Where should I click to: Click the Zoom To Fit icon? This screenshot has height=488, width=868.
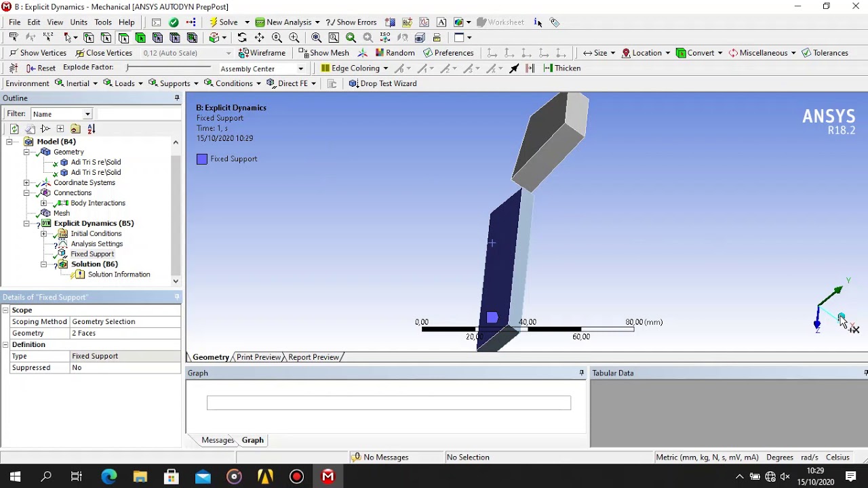[x=317, y=38]
